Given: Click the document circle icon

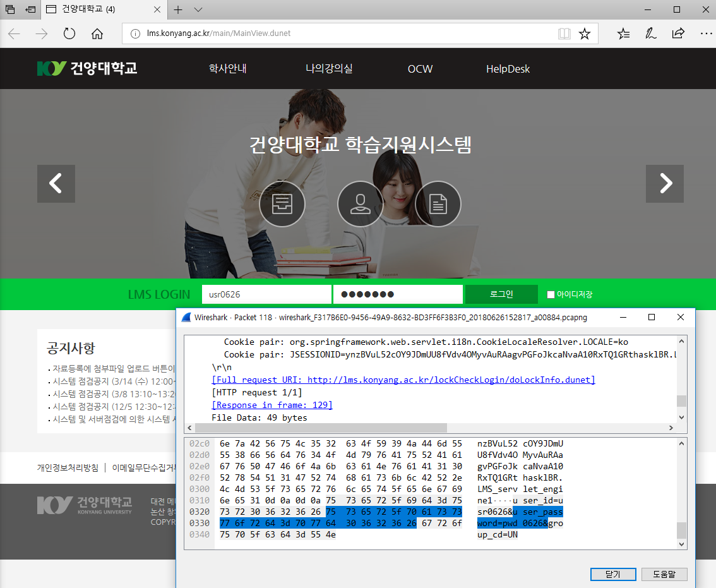Looking at the screenshot, I should (x=438, y=204).
